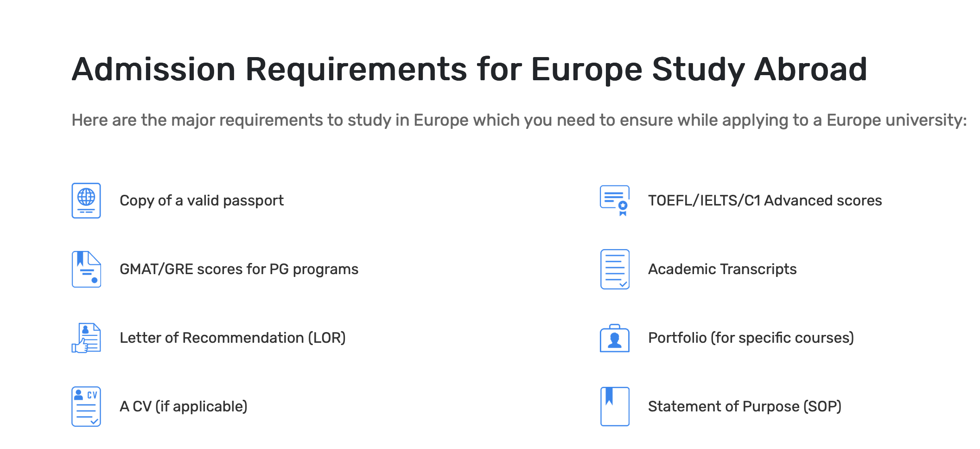
Task: Click the 'Academic Transcripts' label
Action: pos(722,269)
